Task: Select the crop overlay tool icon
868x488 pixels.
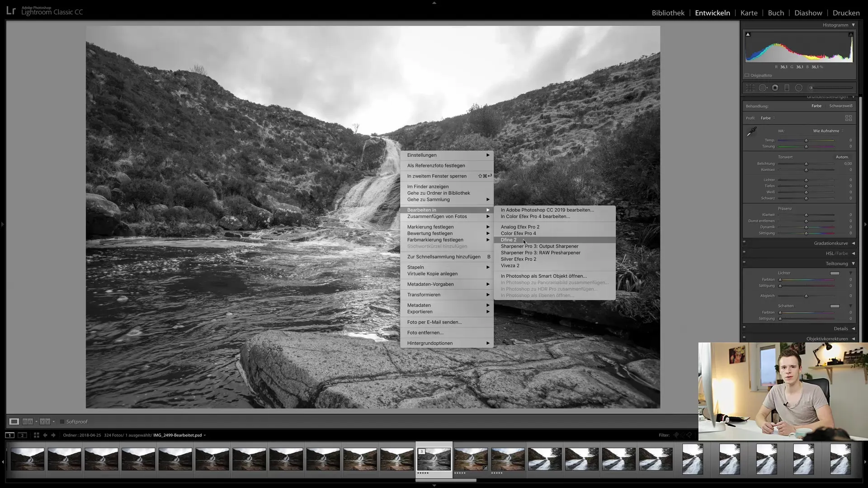Action: (750, 88)
